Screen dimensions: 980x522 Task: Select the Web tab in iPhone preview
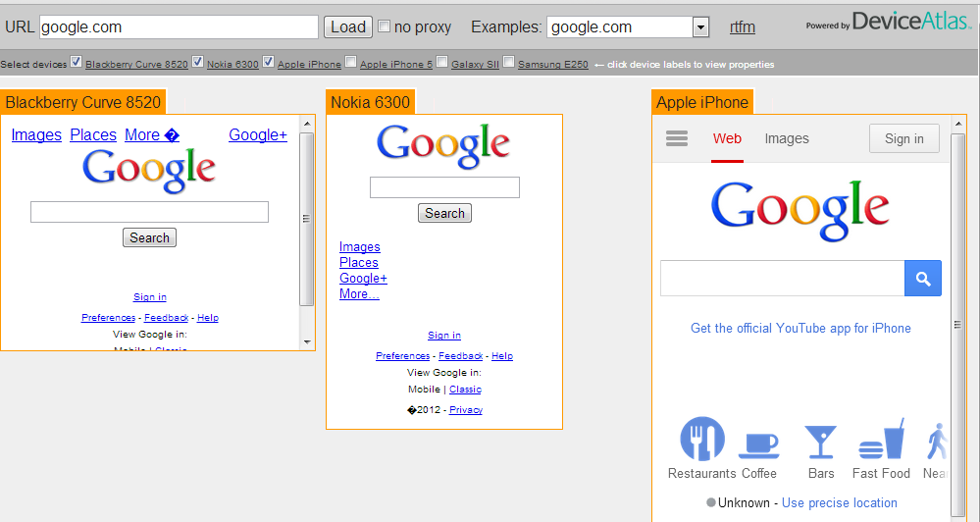pyautogui.click(x=727, y=138)
